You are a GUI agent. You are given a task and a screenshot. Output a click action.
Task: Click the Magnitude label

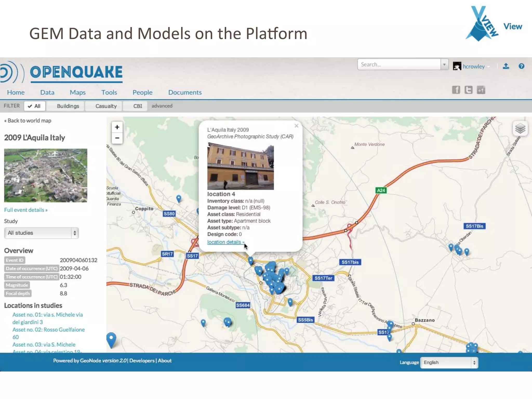(x=17, y=285)
